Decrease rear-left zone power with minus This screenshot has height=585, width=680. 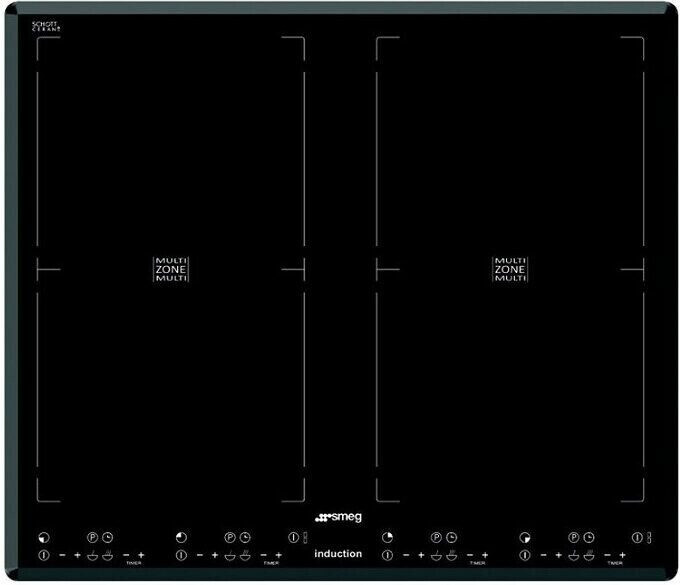(x=199, y=555)
